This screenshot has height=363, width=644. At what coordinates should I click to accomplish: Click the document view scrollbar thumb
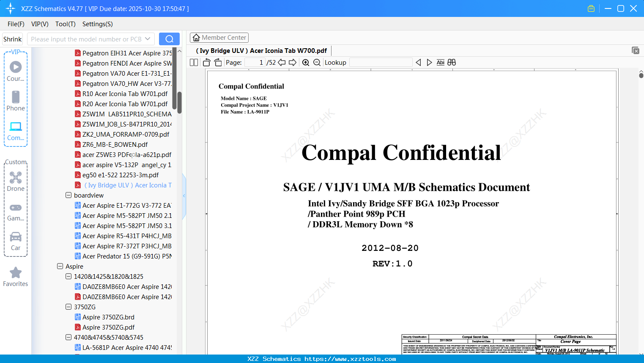tap(641, 75)
